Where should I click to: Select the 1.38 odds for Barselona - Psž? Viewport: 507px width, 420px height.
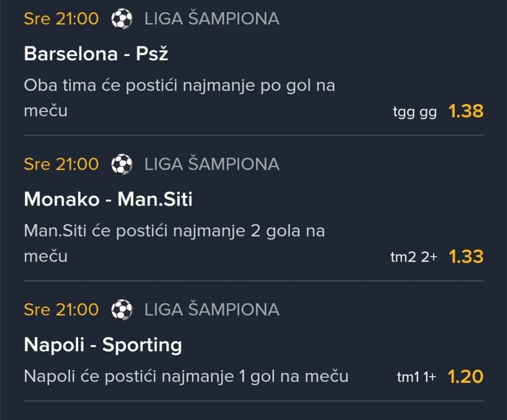tap(466, 111)
